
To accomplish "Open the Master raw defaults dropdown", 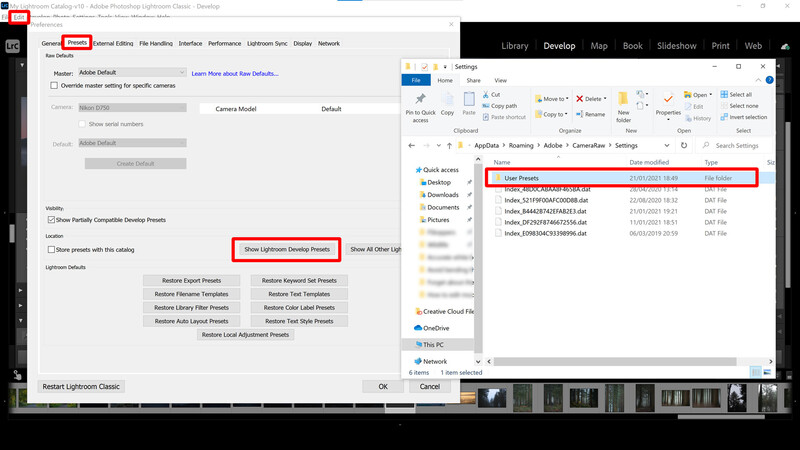I will pos(132,72).
